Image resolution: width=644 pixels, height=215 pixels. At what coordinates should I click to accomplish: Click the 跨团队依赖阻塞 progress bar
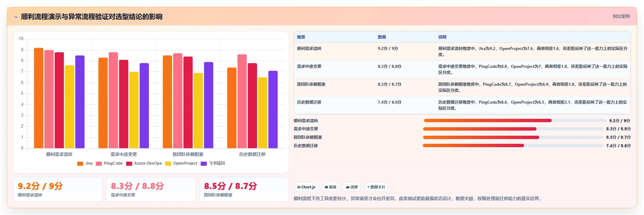pos(513,137)
